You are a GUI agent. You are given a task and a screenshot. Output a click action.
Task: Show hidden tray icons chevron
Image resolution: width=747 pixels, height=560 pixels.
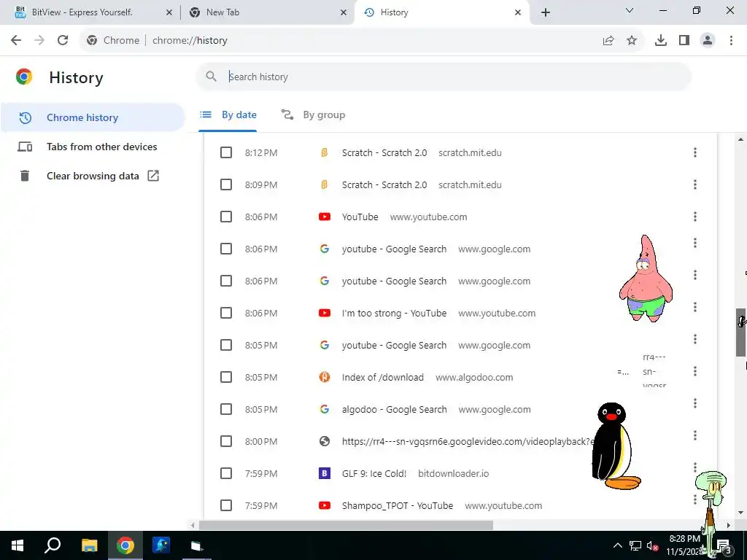(617, 545)
